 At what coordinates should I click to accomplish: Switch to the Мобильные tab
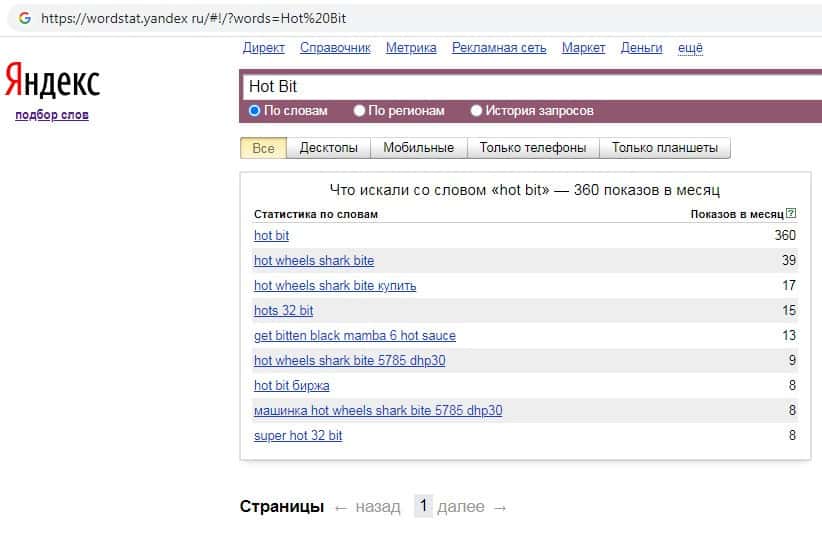pyautogui.click(x=418, y=148)
